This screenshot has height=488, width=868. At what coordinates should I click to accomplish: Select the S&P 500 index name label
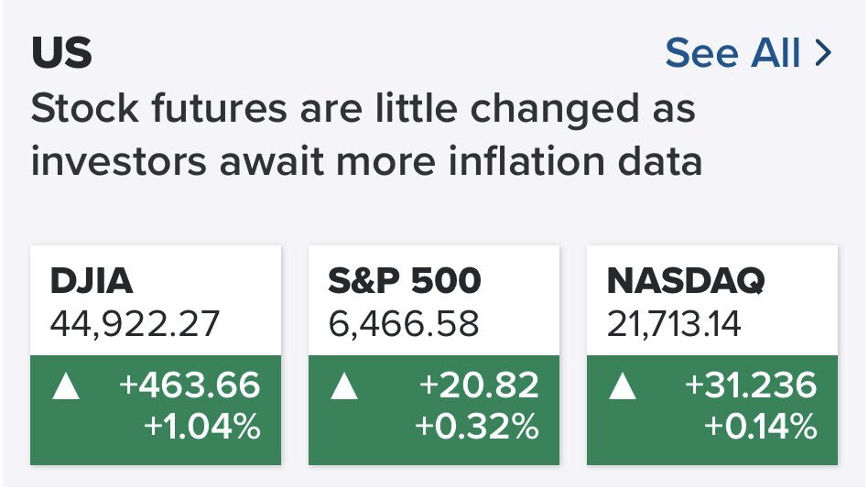[x=404, y=282]
